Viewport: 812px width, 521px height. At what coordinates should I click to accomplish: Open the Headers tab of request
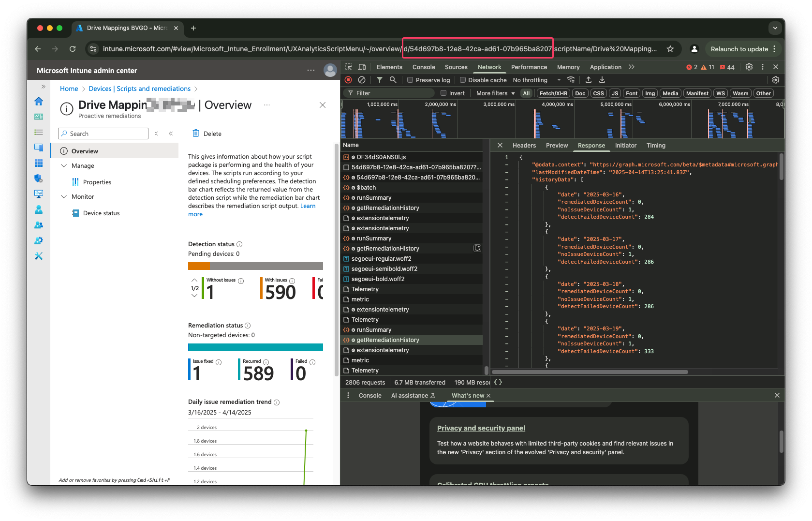[524, 146]
